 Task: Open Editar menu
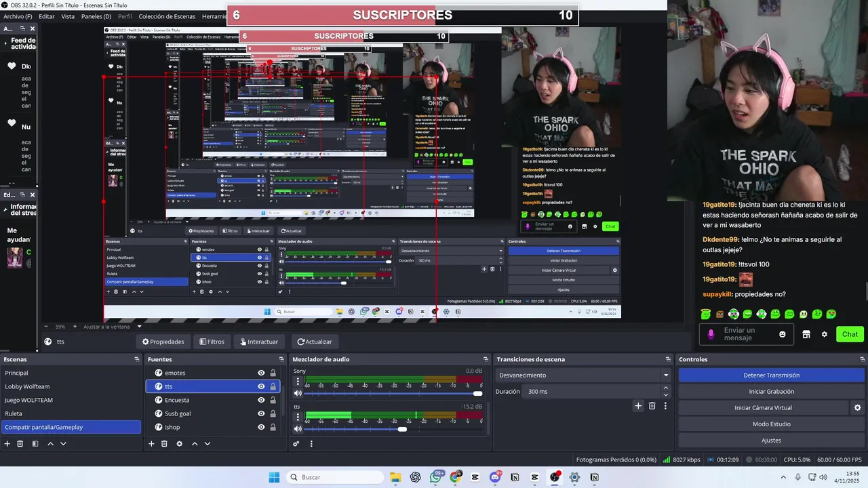(47, 16)
